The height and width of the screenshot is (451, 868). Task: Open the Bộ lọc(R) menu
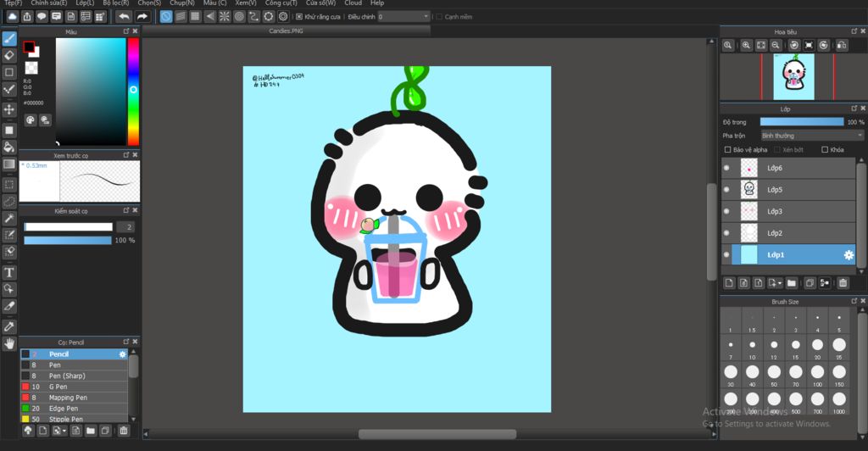(115, 3)
